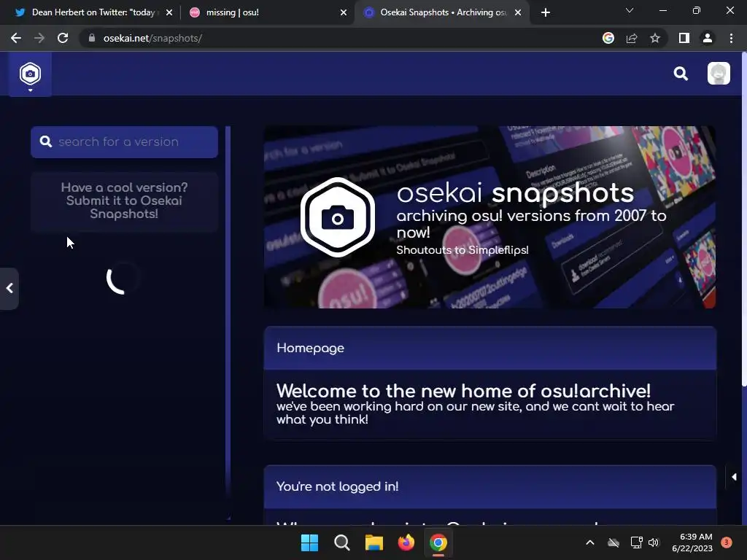Viewport: 747px width, 560px height.
Task: Open notifications badge showing 3
Action: [x=727, y=542]
